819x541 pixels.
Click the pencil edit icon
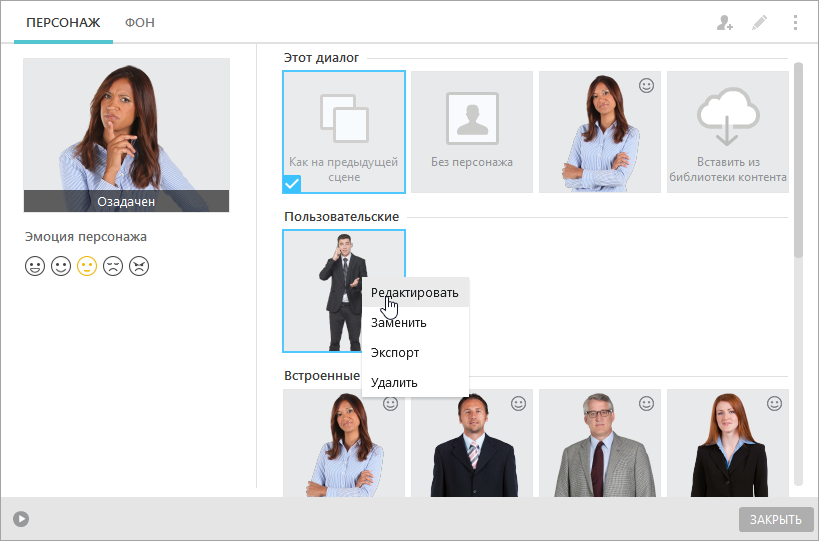tap(759, 22)
